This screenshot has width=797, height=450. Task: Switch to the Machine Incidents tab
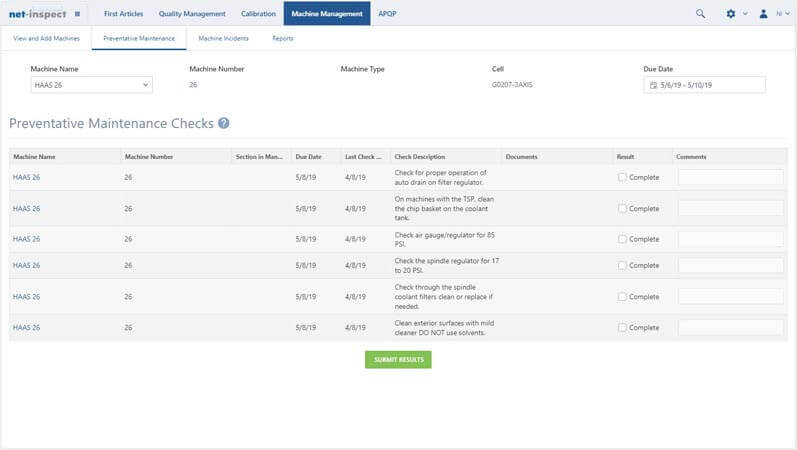pos(223,38)
